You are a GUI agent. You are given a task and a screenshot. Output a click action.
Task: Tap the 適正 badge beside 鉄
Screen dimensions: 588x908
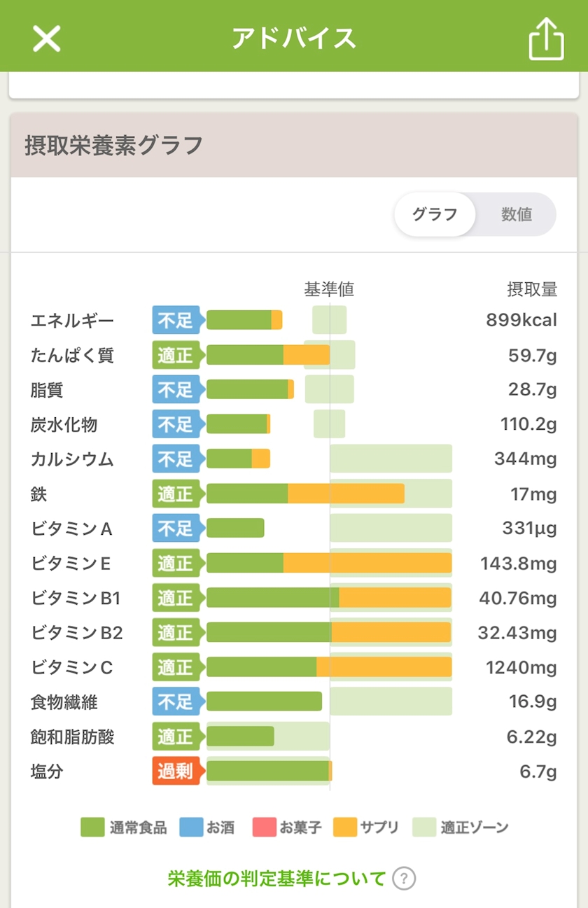click(x=176, y=494)
